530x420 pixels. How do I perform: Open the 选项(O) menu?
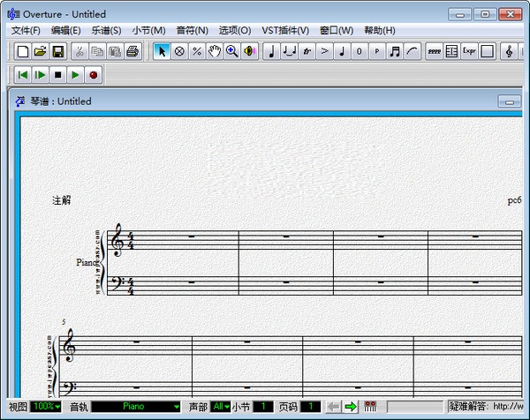click(x=235, y=31)
